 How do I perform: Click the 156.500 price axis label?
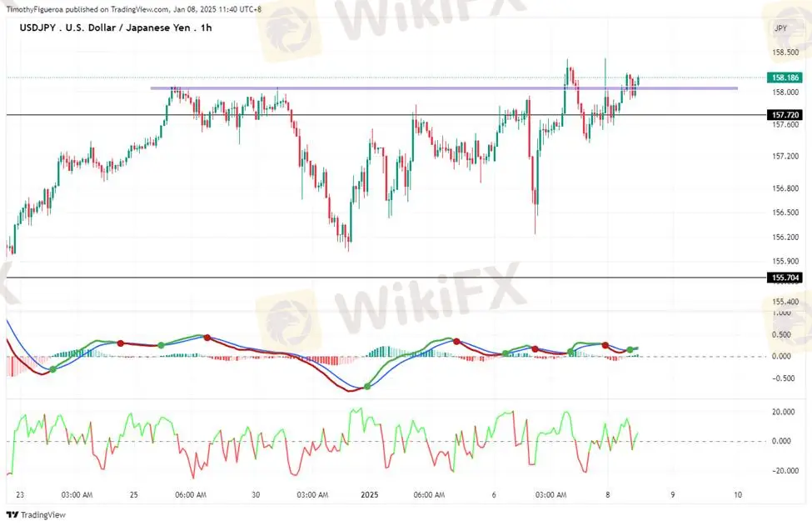tap(785, 213)
